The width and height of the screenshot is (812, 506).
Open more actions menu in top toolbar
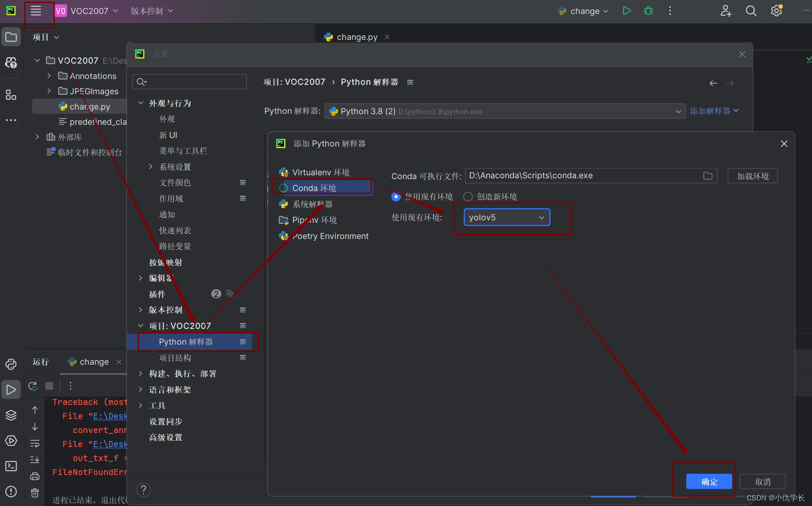coord(670,11)
